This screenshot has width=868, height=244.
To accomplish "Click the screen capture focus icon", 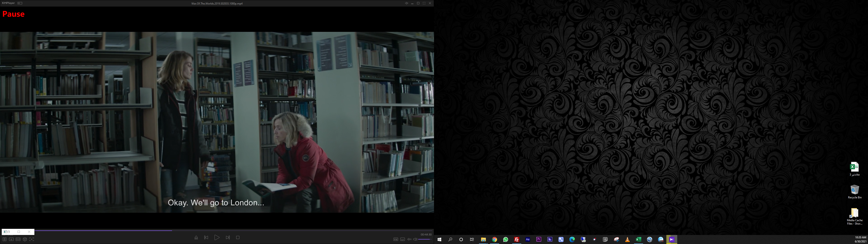I will tap(32, 239).
